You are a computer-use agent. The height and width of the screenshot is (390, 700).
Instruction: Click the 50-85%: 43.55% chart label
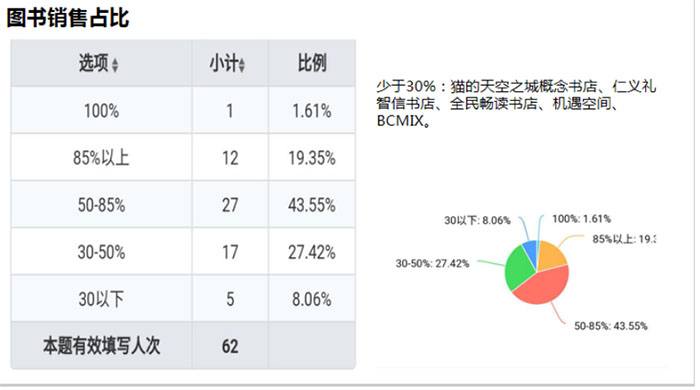click(610, 326)
